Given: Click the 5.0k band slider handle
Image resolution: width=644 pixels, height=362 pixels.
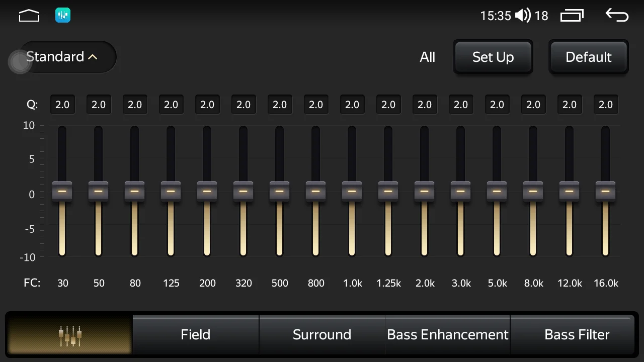Looking at the screenshot, I should point(497,192).
